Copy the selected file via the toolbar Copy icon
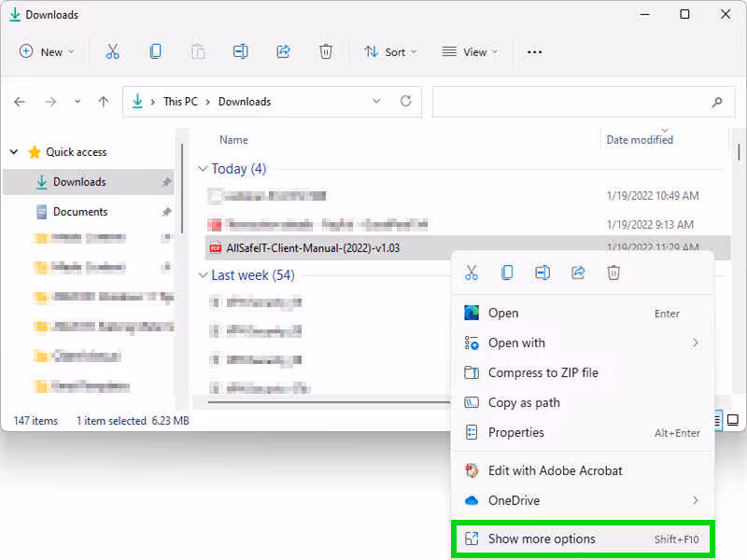747x560 pixels. 155,51
